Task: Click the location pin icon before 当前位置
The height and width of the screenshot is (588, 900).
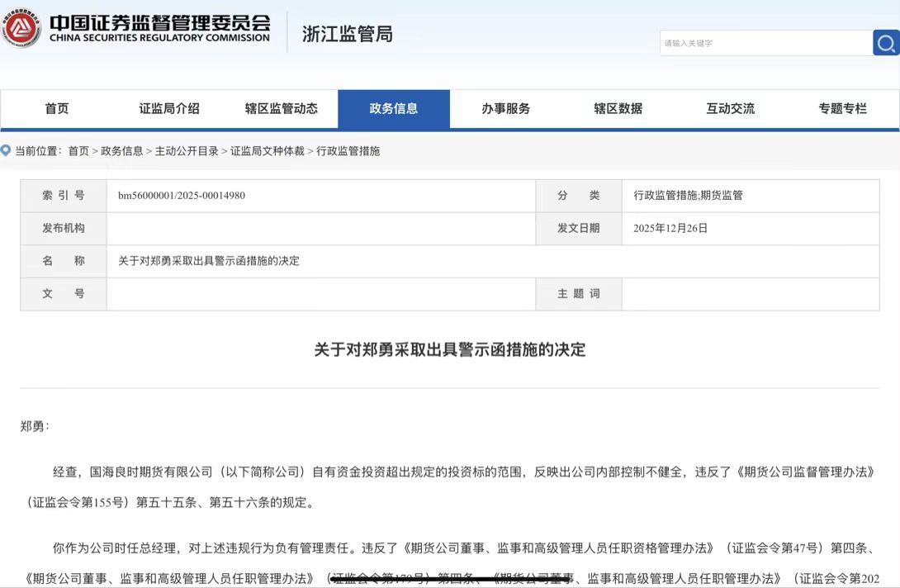Action: pos(6,151)
